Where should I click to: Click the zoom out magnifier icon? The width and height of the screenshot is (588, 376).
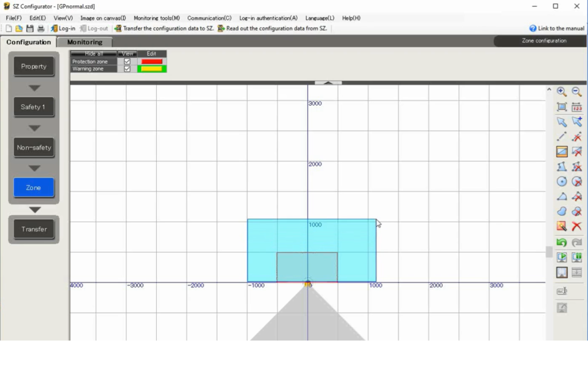[x=577, y=92]
